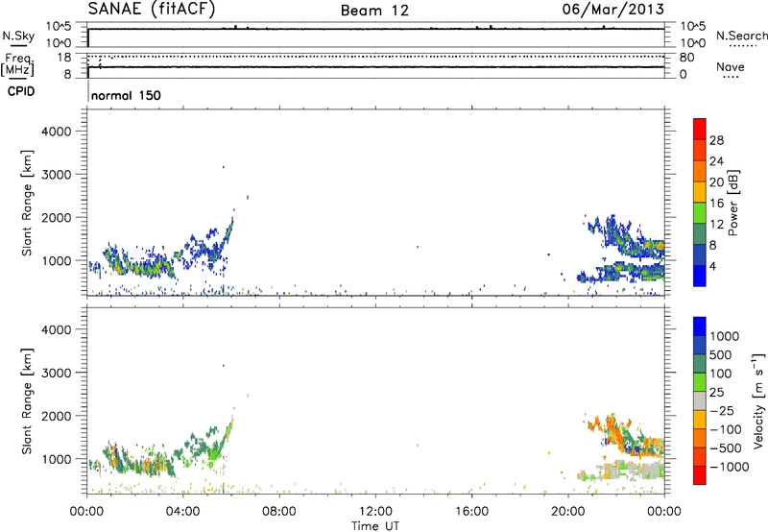Click the 28 tick on the Power colorbar
Viewport: 768px width, 532px height.
(x=716, y=140)
